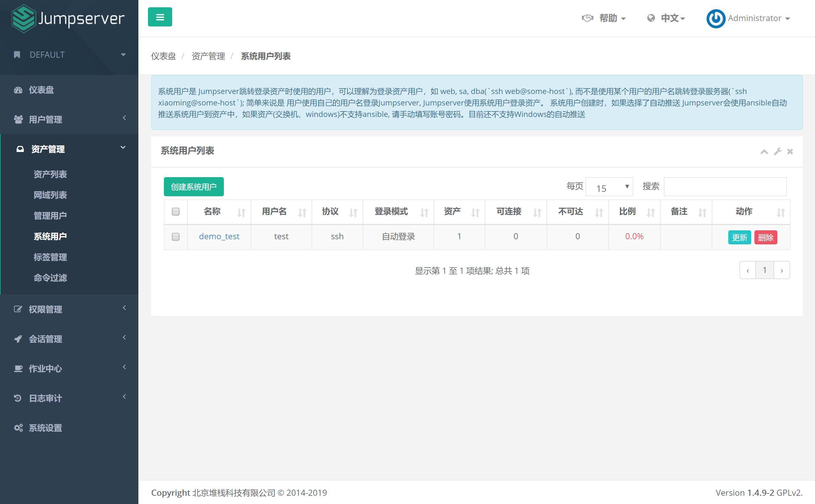Screen dimensions: 815x504
Task: Click the globe language icon
Action: click(650, 18)
